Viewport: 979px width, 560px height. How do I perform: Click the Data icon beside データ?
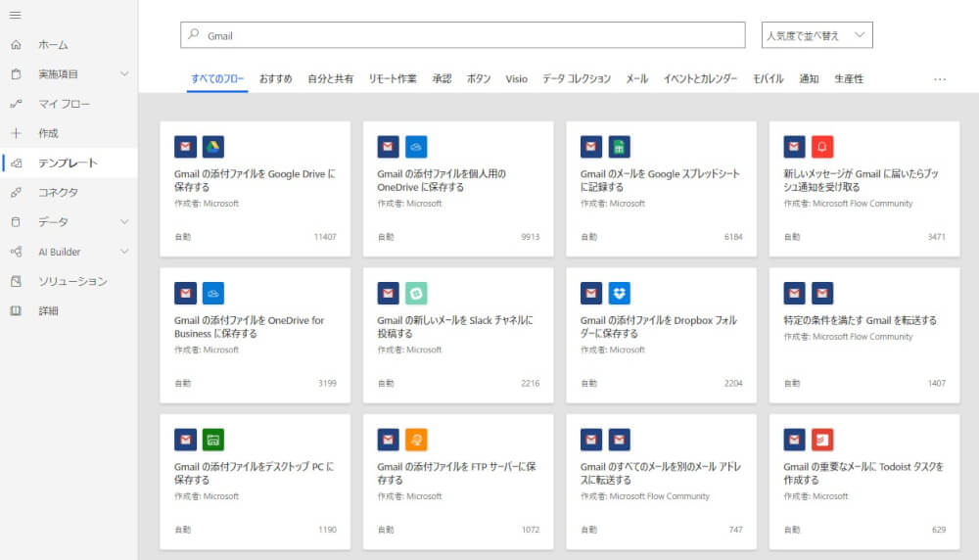(17, 221)
